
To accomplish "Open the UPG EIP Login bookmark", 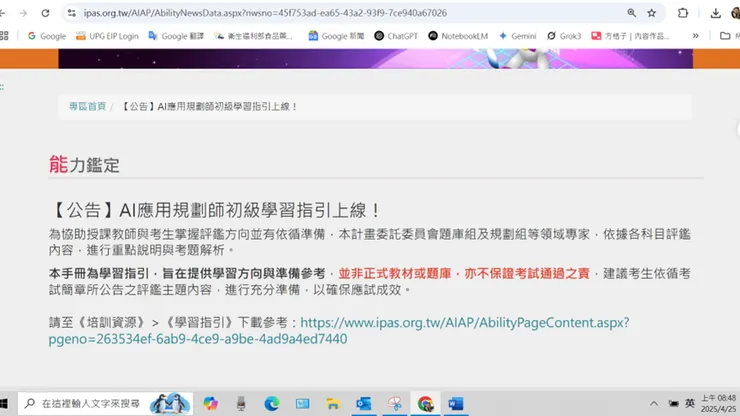I will (x=107, y=36).
